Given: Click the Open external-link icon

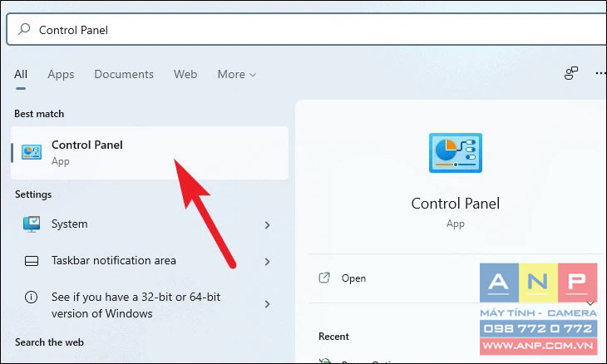Looking at the screenshot, I should pos(324,278).
